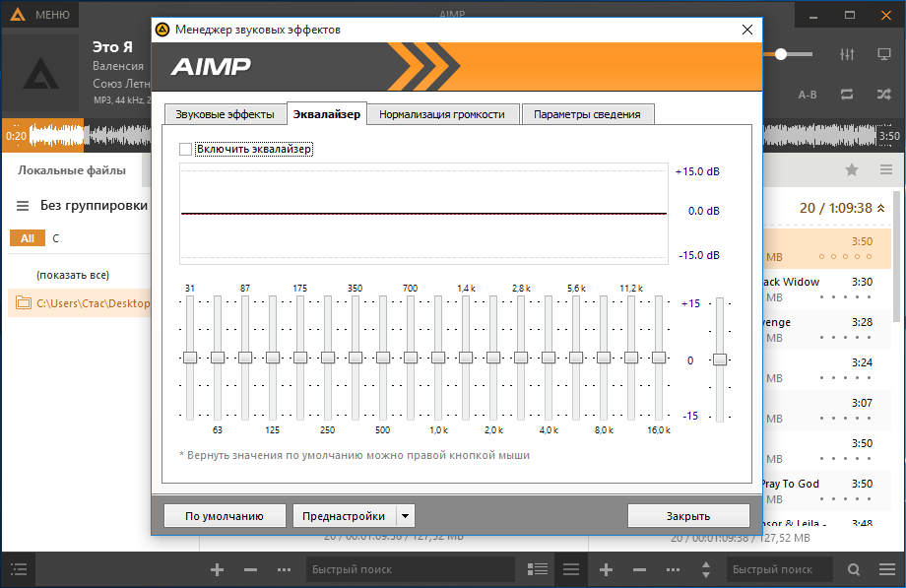Click the 1,0 k equalizer band slider
Image resolution: width=906 pixels, height=588 pixels.
click(x=438, y=358)
